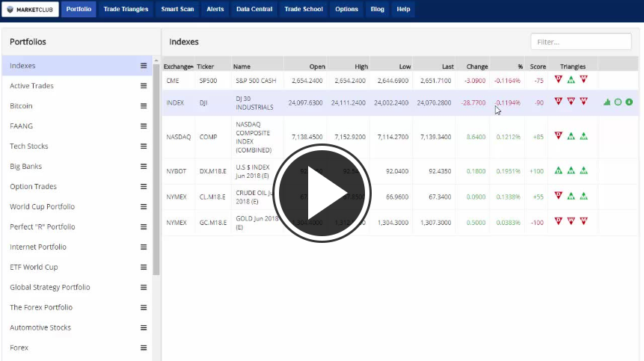Sort table by the High column

click(x=361, y=67)
